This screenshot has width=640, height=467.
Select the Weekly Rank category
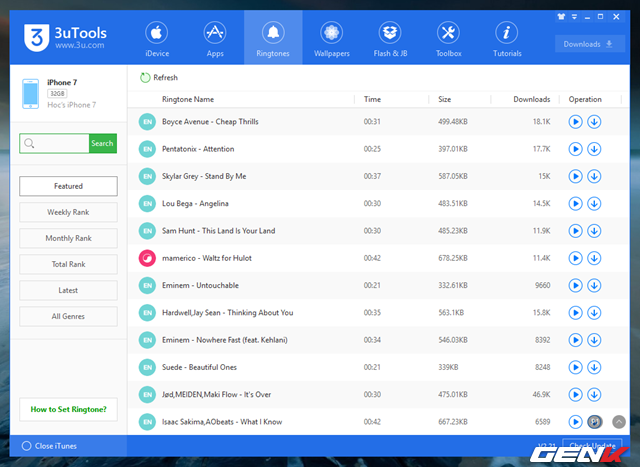[68, 212]
